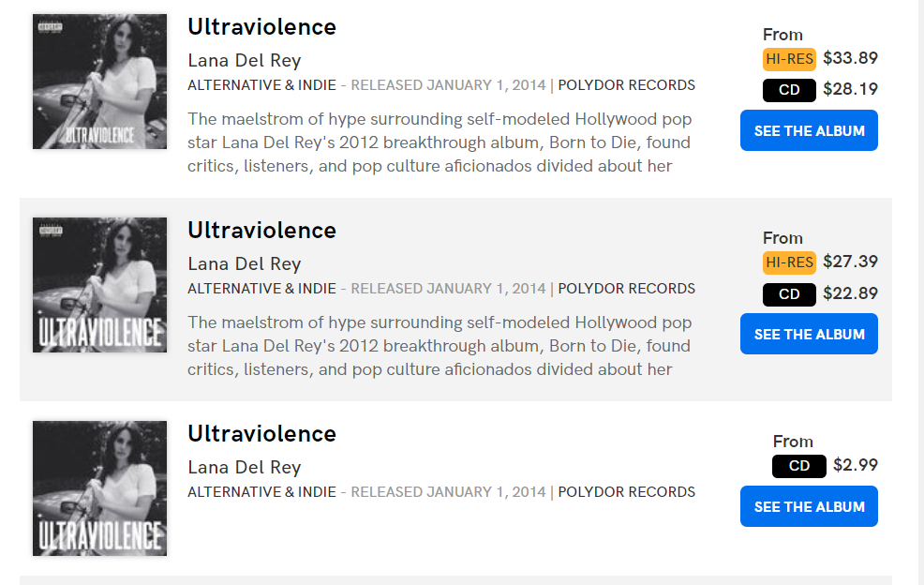This screenshot has width=924, height=585.
Task: Click See The Album for $33.89 listing
Action: pos(809,130)
